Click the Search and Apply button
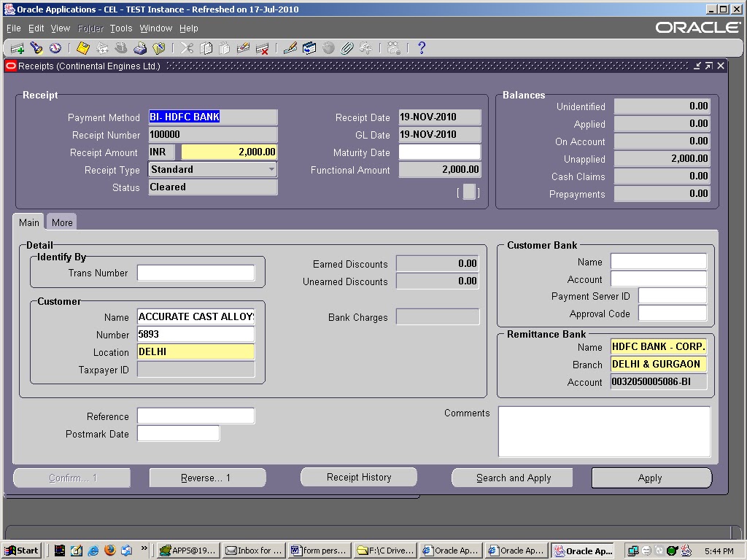 click(513, 478)
